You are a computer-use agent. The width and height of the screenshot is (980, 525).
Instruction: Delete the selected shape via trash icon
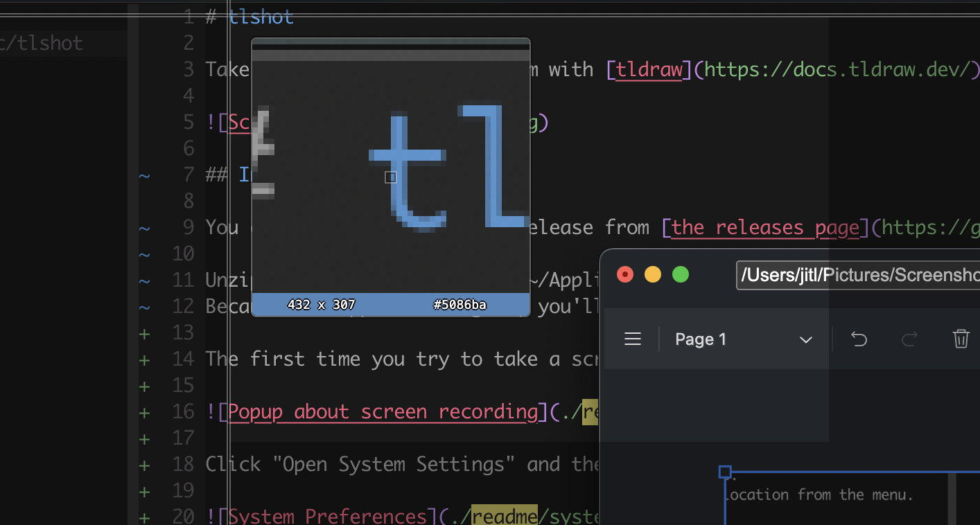coord(961,339)
